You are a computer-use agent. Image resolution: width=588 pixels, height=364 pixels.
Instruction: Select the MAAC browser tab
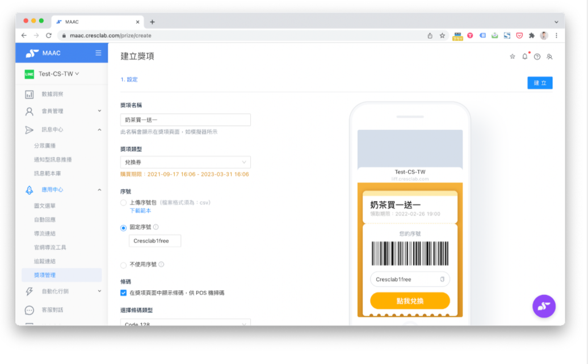point(96,22)
